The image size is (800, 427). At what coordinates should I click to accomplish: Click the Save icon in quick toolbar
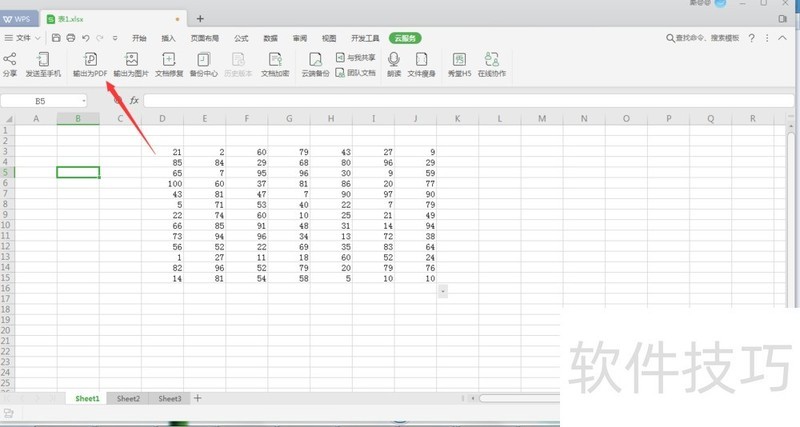click(56, 38)
